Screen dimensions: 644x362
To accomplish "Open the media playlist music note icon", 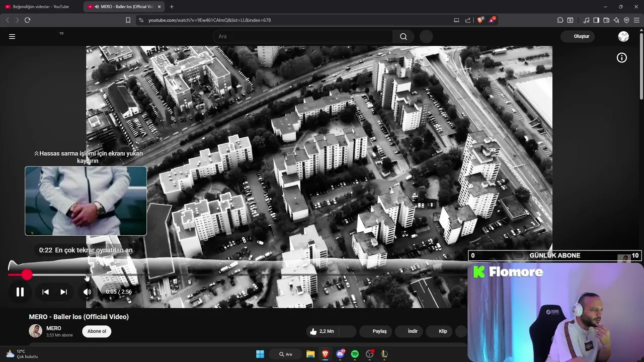I will (586, 20).
